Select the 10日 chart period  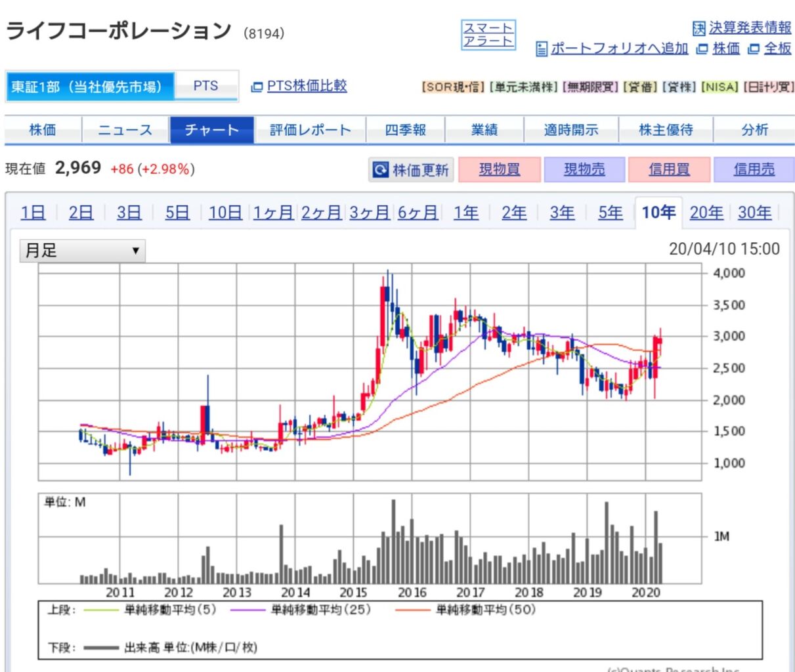point(225,213)
